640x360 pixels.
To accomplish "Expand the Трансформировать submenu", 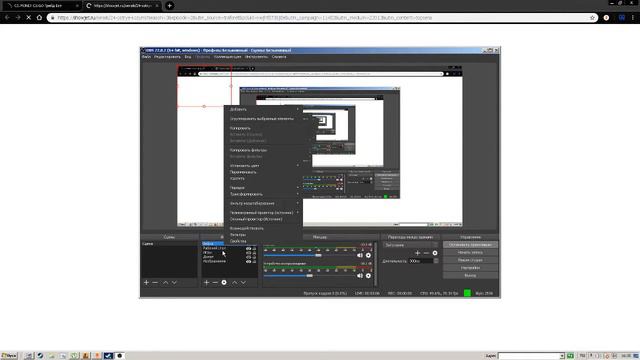I will pyautogui.click(x=264, y=194).
